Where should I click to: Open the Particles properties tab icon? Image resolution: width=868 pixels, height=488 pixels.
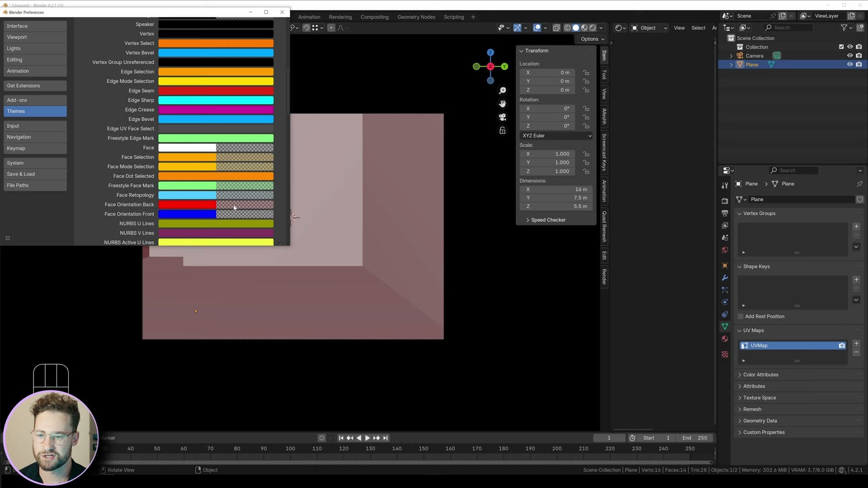tap(725, 290)
